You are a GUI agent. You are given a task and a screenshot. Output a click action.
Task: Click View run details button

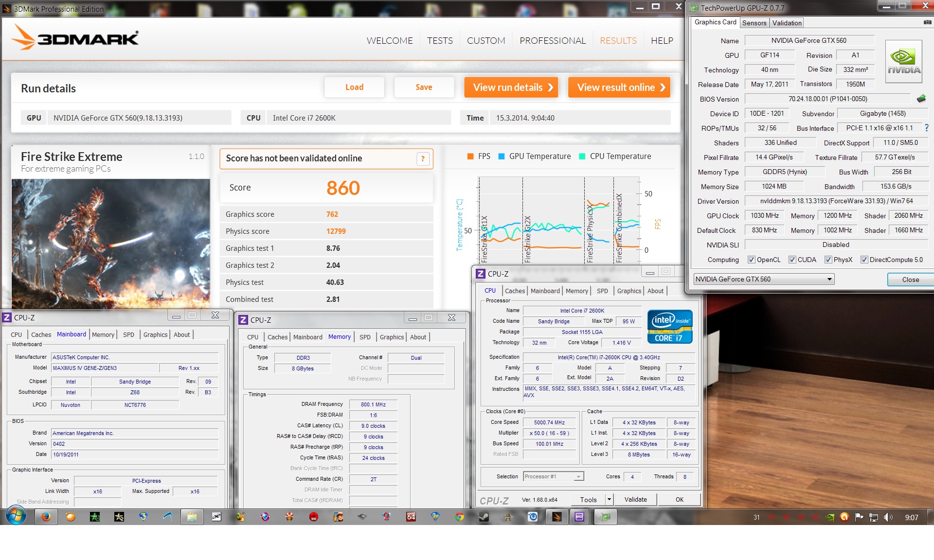pos(511,87)
